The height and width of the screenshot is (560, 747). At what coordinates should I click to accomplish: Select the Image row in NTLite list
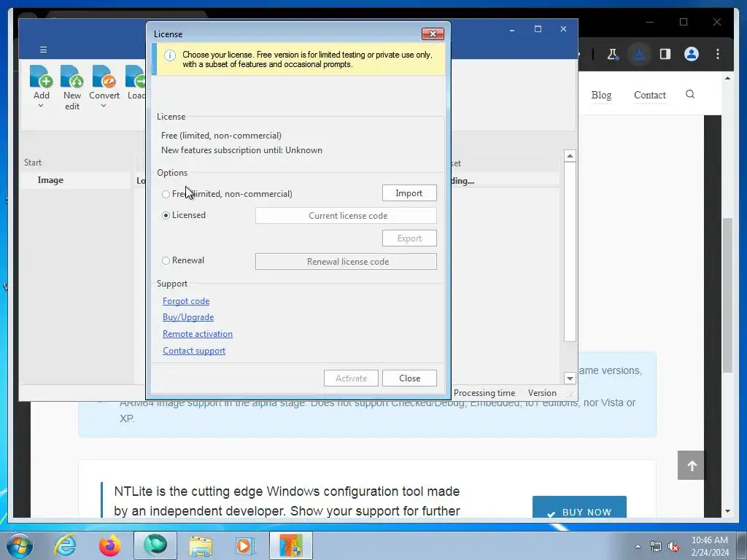(75, 180)
